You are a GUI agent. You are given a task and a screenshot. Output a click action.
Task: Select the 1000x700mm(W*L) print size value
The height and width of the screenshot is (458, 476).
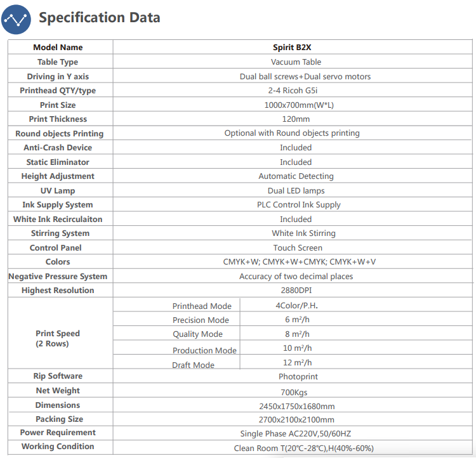click(299, 105)
